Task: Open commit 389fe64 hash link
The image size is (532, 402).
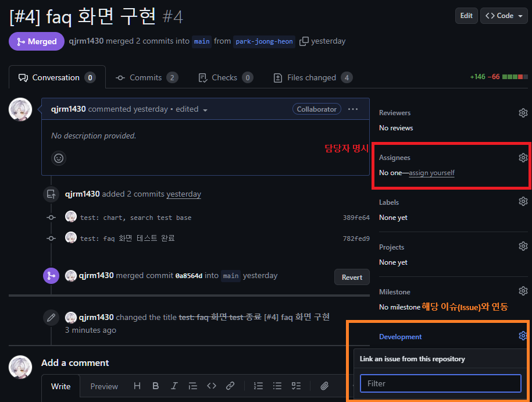Action: click(x=356, y=218)
